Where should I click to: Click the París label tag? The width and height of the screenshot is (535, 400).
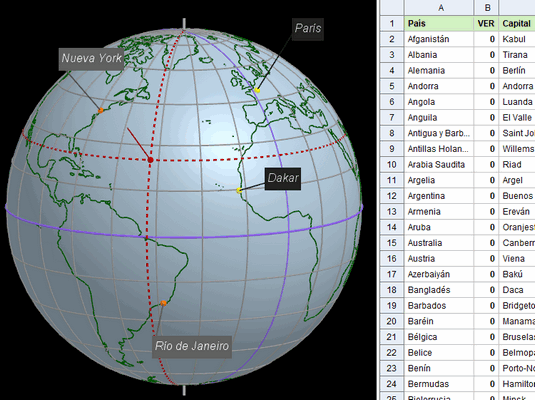[308, 29]
